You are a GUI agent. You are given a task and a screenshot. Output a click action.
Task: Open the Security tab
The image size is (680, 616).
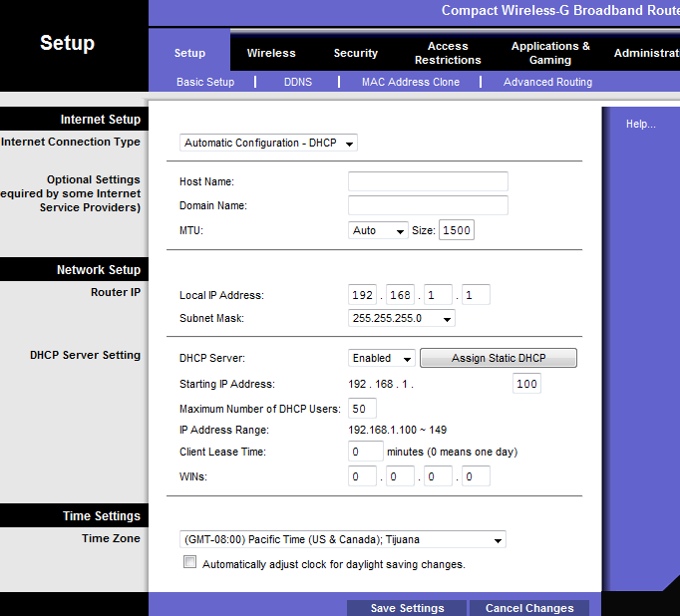click(356, 53)
